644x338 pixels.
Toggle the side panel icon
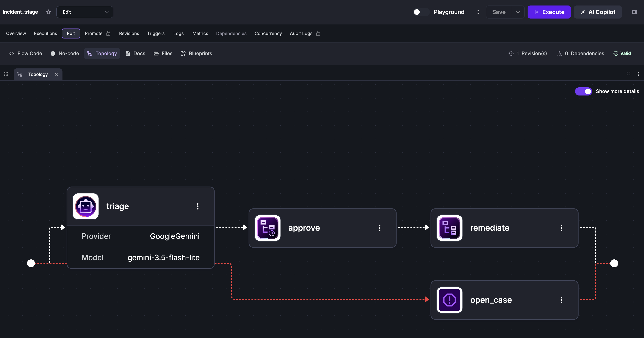click(634, 12)
